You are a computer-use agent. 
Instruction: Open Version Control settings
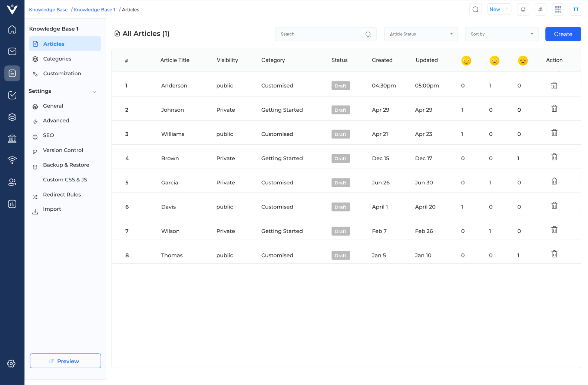coord(63,150)
